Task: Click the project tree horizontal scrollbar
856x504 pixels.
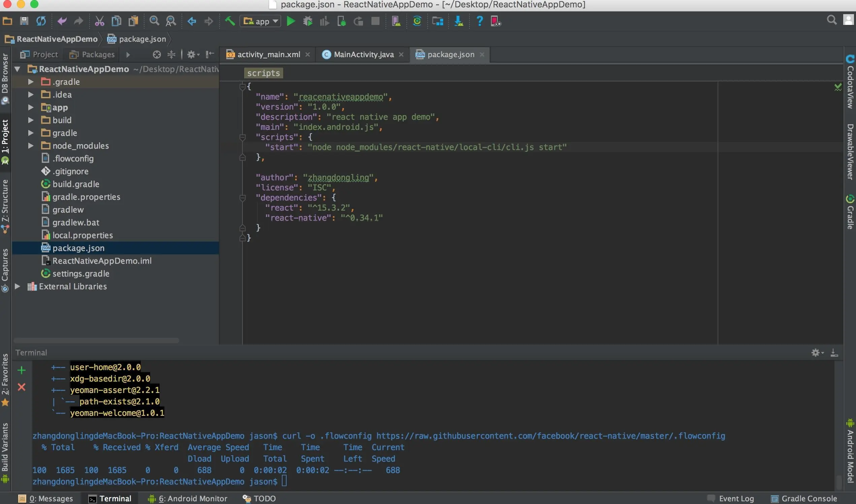Action: [96, 340]
